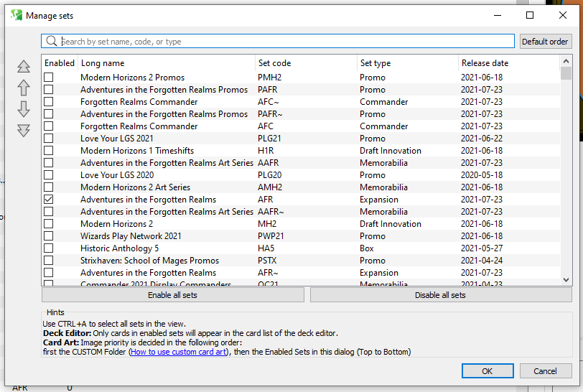Click the list scrollbar up arrow
The image size is (583, 392).
point(566,61)
